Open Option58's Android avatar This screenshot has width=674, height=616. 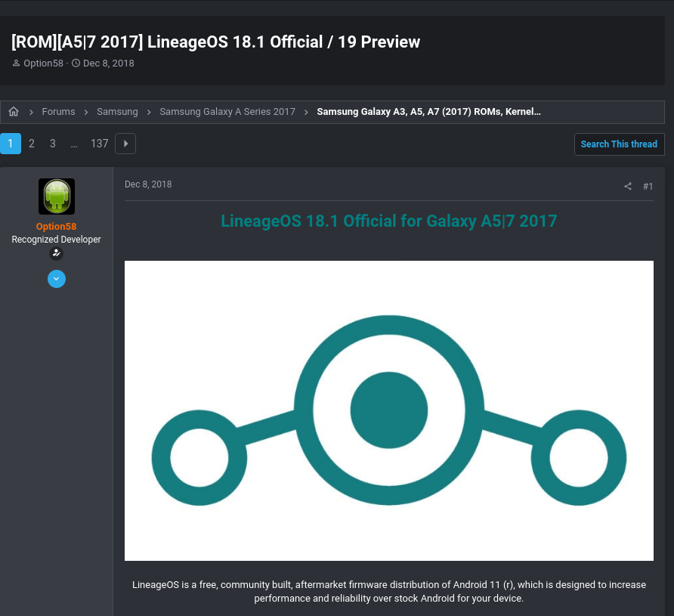coord(57,197)
